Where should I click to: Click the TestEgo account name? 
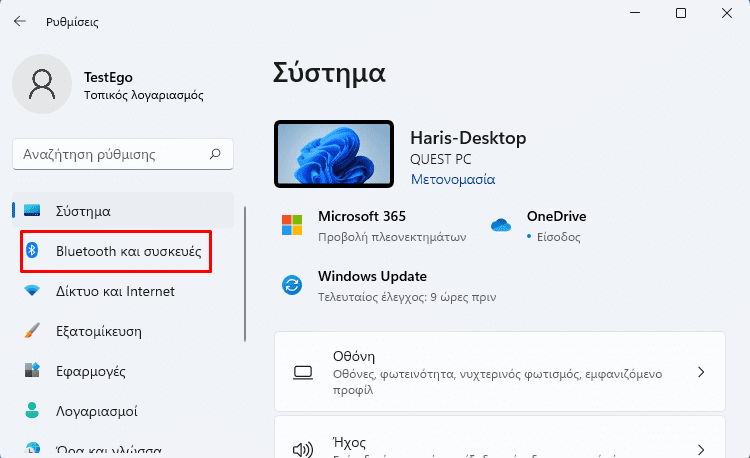109,77
